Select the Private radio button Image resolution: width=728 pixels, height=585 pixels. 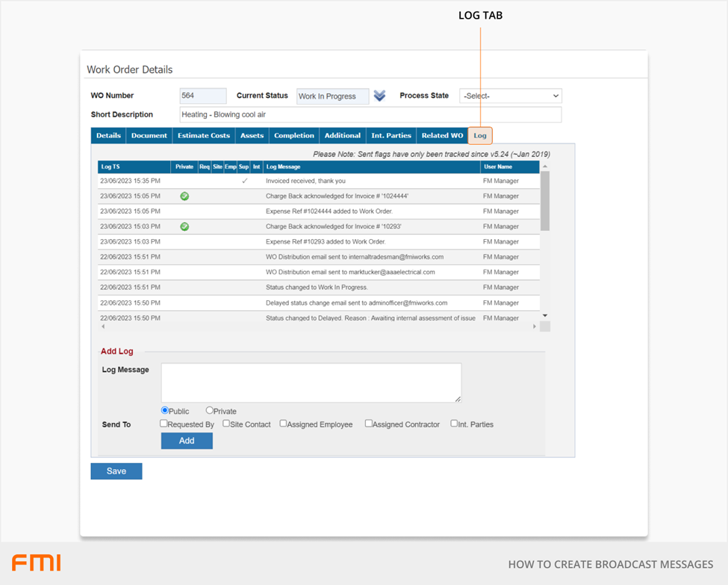(210, 410)
